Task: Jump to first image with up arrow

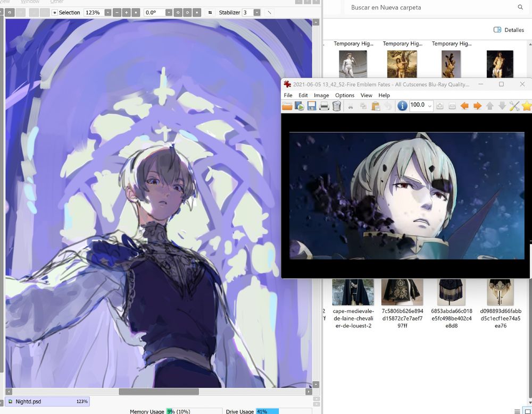Action: pyautogui.click(x=489, y=106)
